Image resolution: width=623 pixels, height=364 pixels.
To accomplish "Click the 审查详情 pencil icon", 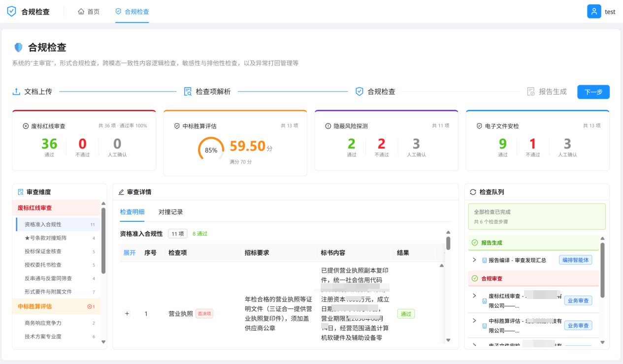I will click(x=121, y=192).
